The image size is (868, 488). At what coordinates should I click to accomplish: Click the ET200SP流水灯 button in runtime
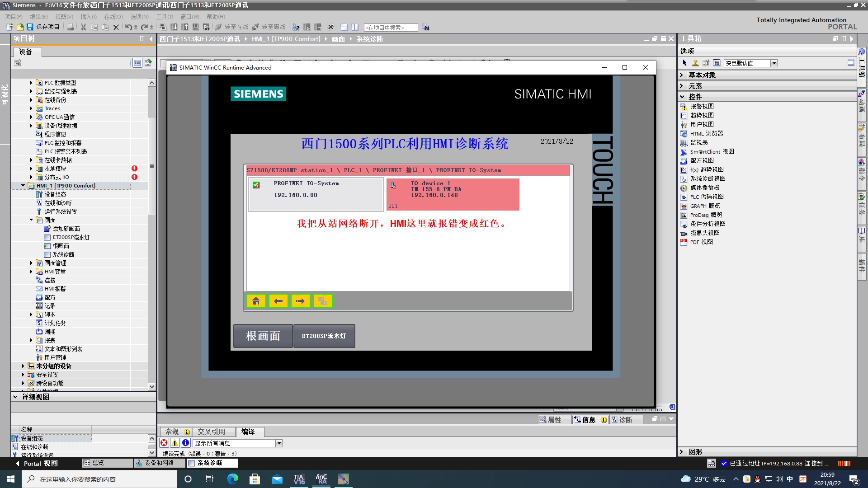(x=324, y=336)
